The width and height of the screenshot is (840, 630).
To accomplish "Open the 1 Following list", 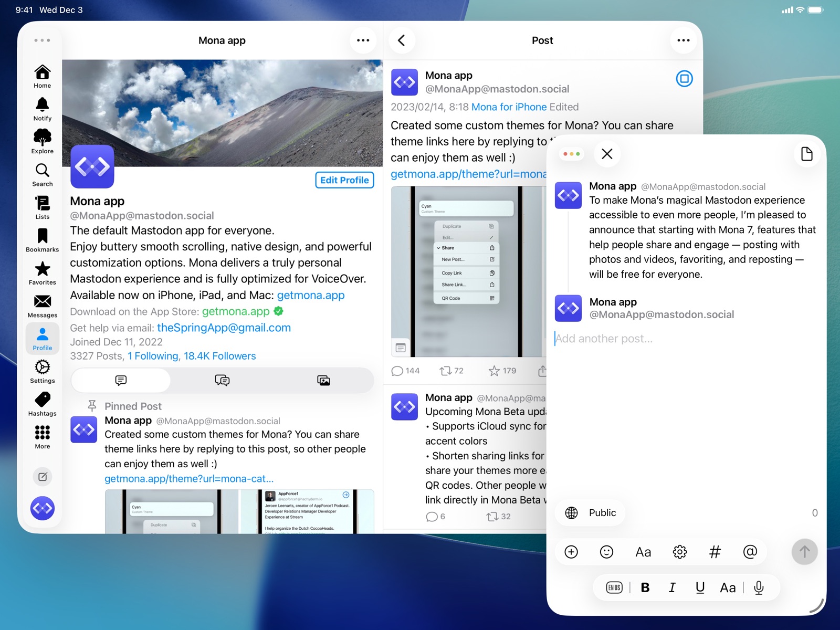I will (x=153, y=356).
